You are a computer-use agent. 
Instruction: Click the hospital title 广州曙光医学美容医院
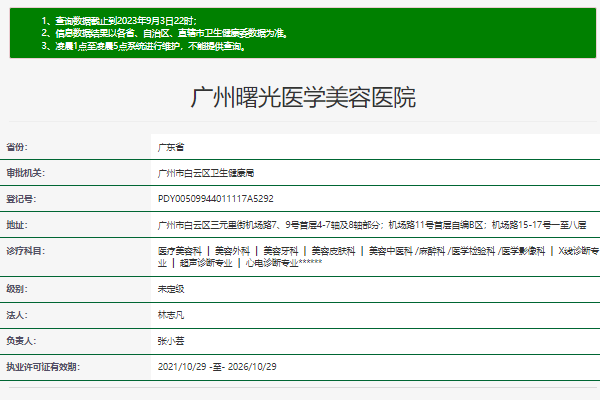(303, 98)
